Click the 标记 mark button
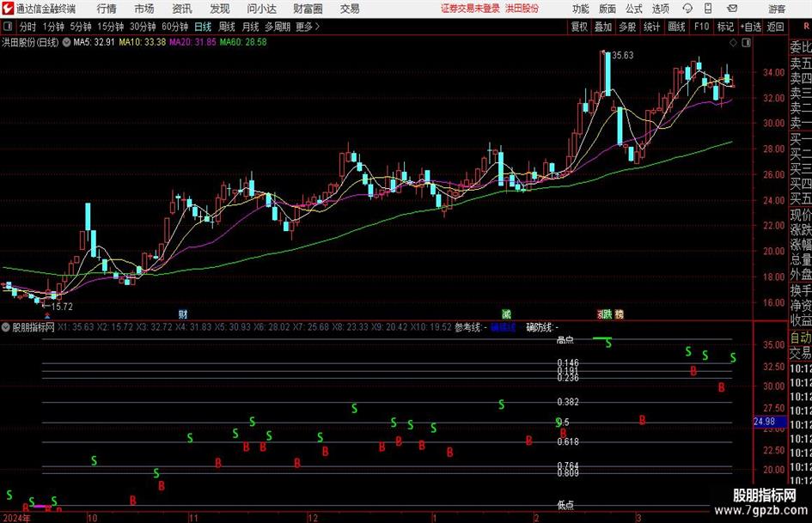This screenshot has width=812, height=523. tap(725, 27)
